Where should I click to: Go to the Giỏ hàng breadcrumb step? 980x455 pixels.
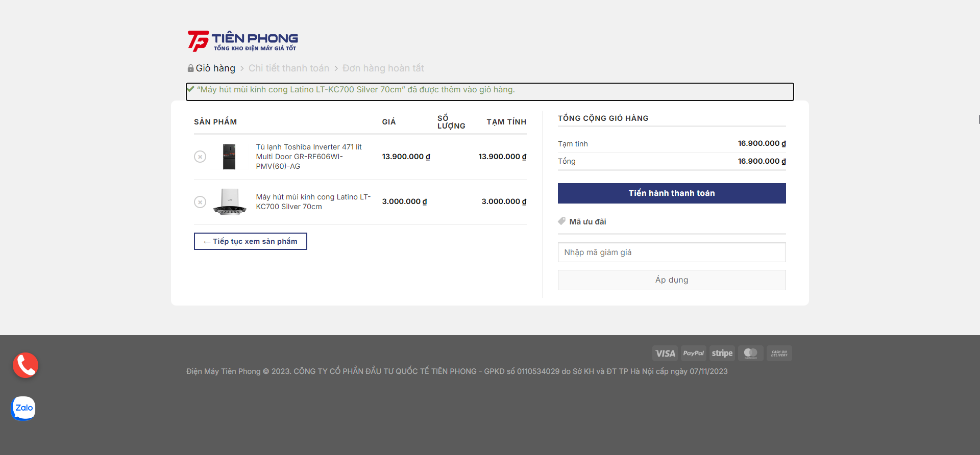point(215,68)
